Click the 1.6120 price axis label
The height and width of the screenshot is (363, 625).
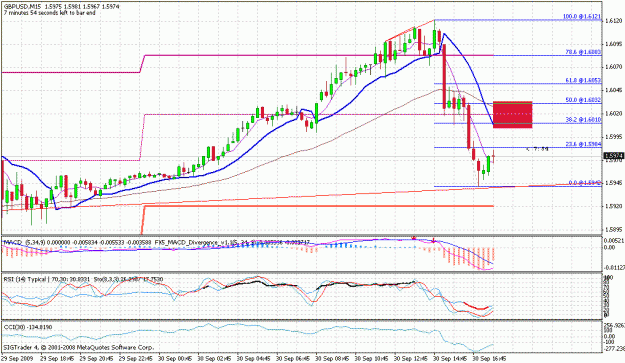pos(614,21)
